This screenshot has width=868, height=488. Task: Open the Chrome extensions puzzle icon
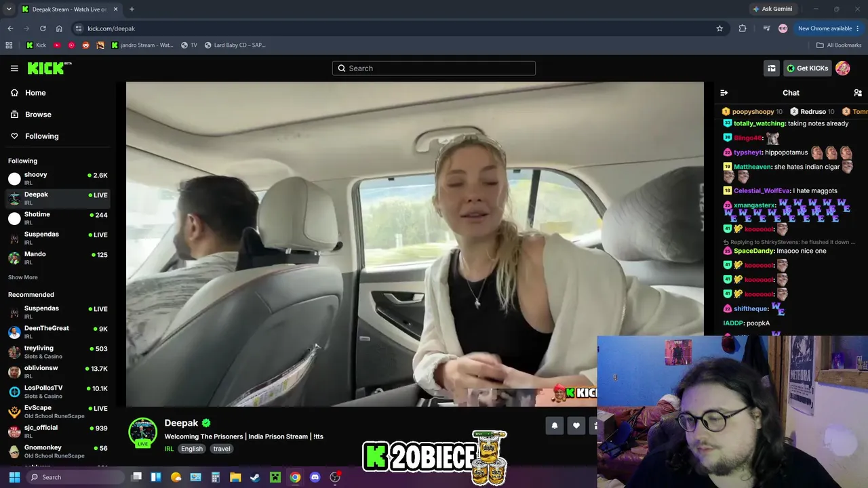click(743, 28)
